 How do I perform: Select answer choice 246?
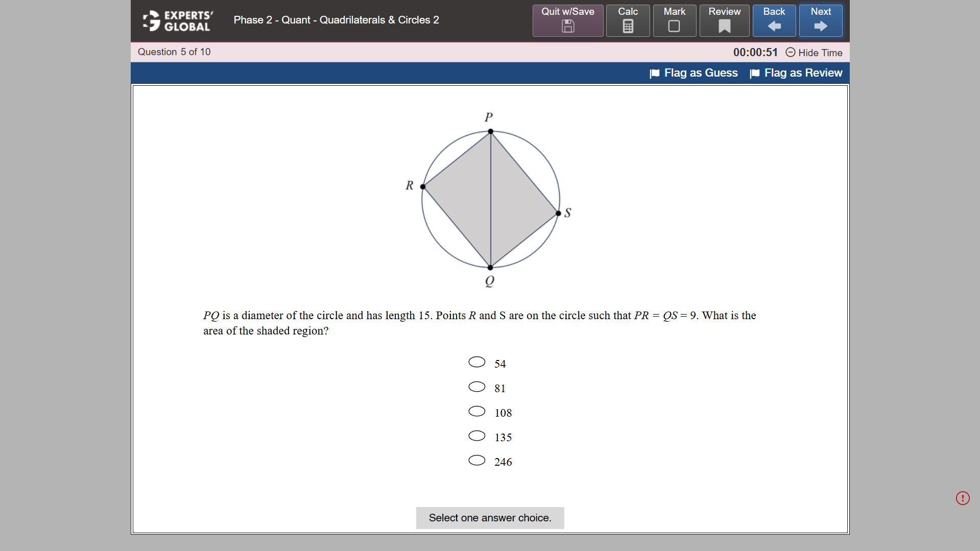pos(476,460)
